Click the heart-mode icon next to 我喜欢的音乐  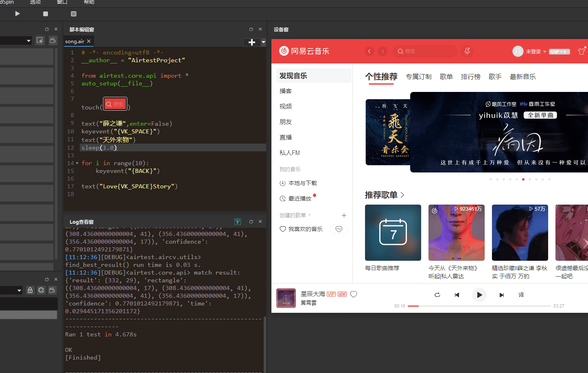(339, 229)
